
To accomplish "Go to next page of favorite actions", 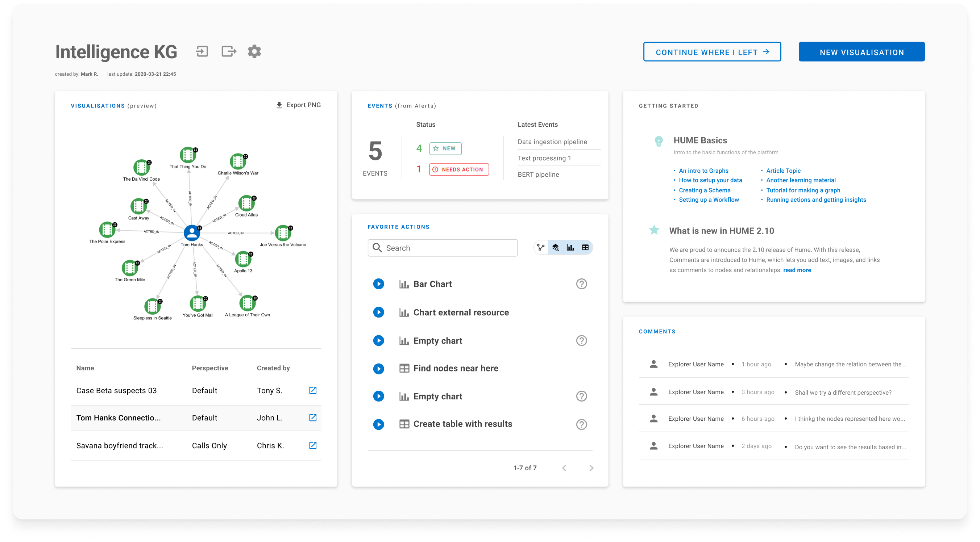I will 591,468.
